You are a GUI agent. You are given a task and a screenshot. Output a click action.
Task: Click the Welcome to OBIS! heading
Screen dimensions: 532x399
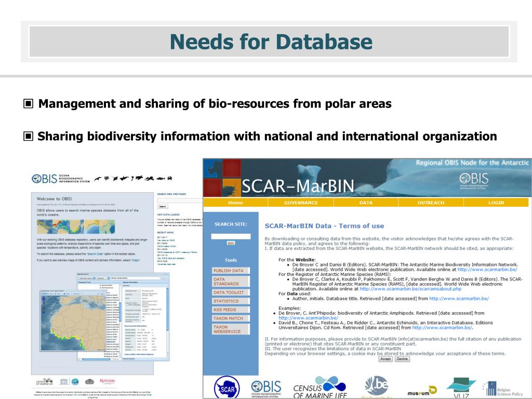pyautogui.click(x=54, y=199)
